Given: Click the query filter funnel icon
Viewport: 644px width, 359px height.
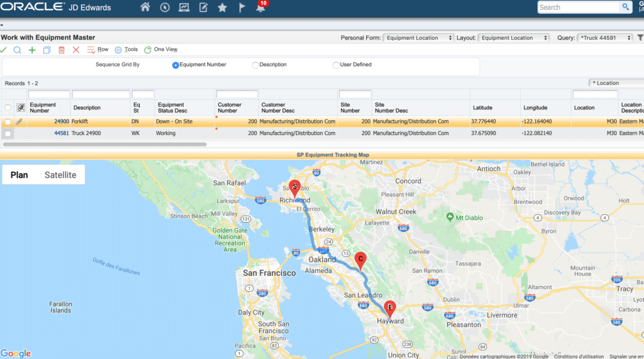Looking at the screenshot, I should pos(640,38).
